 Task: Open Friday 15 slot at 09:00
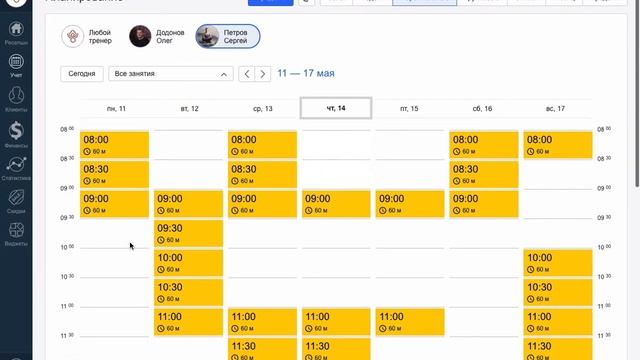[x=410, y=204]
